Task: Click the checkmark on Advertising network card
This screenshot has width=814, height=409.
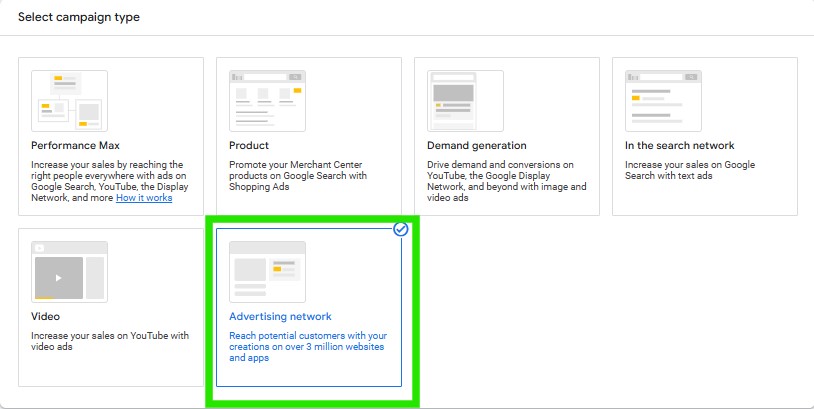Action: (401, 229)
